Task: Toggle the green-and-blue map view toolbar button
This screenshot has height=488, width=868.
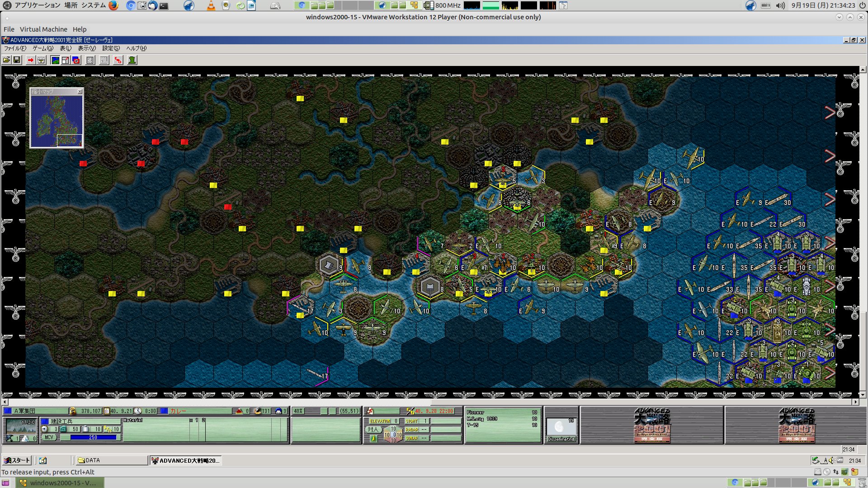Action: [55, 60]
